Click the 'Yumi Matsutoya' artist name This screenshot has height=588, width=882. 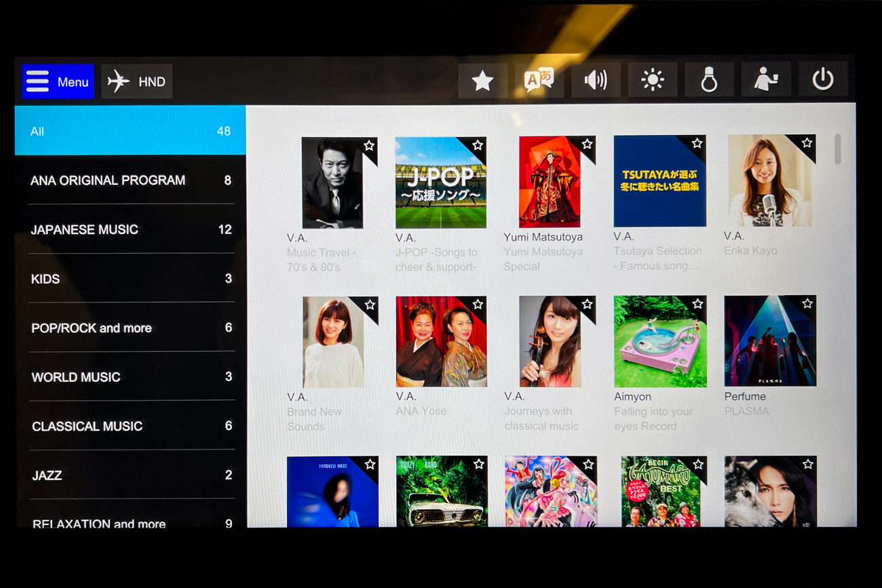tap(543, 237)
